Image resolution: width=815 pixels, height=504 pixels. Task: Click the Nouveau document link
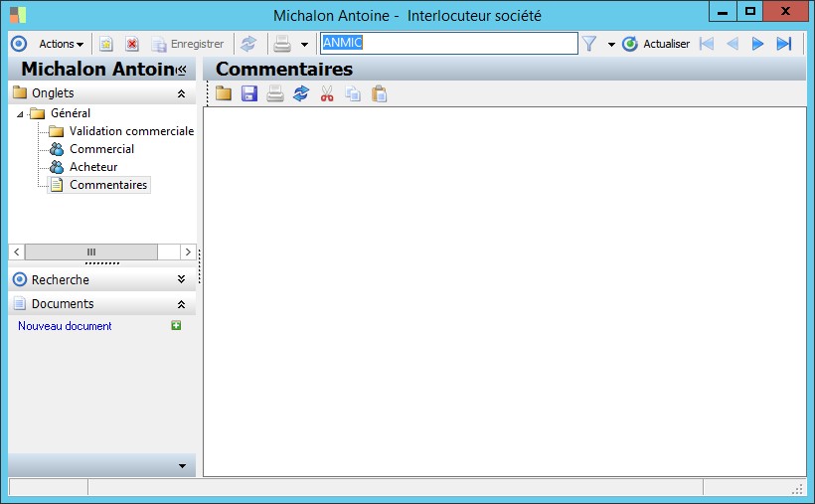point(65,326)
